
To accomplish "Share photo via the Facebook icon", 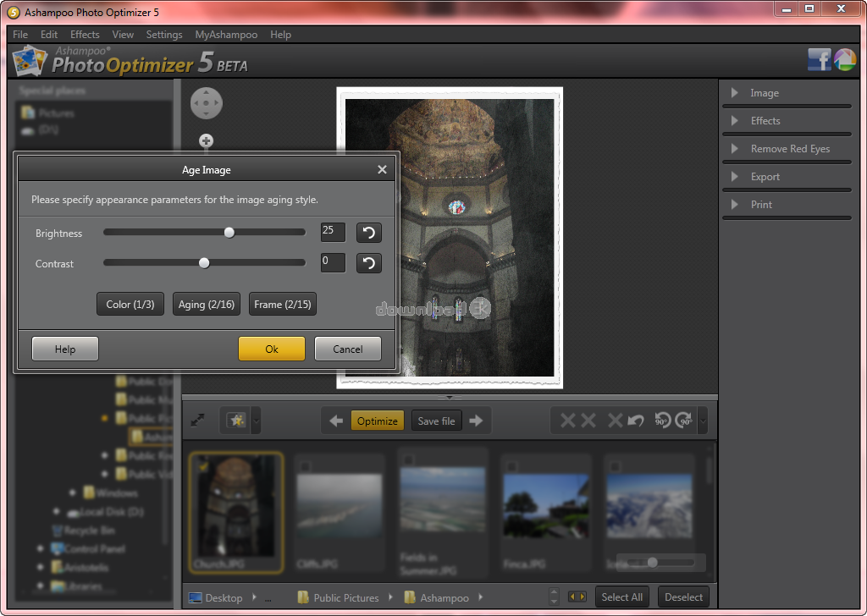I will [819, 59].
